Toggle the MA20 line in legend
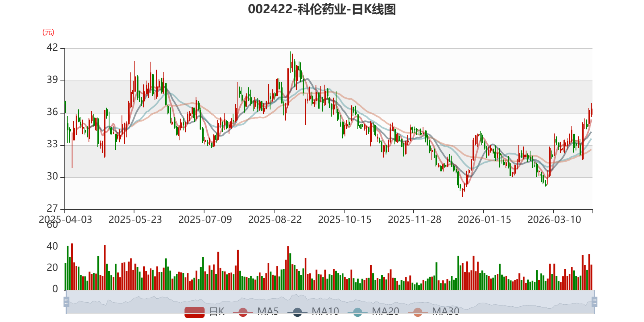 click(x=374, y=312)
